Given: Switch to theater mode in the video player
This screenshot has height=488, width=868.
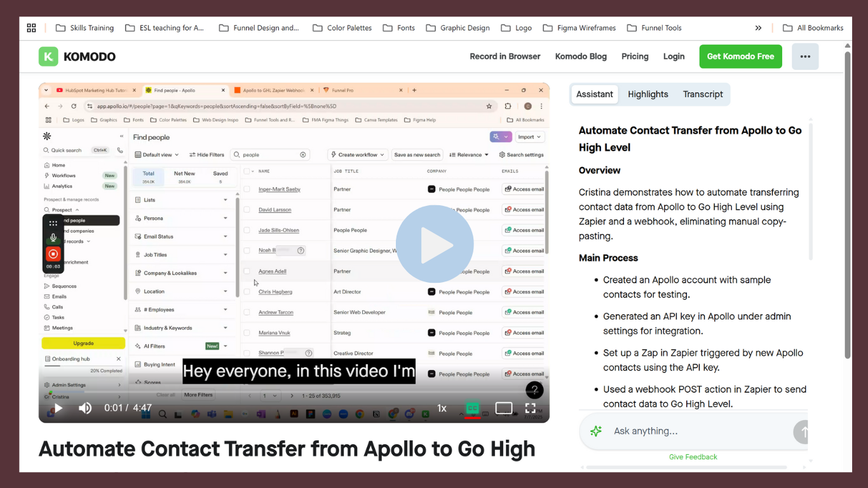Looking at the screenshot, I should pyautogui.click(x=504, y=409).
